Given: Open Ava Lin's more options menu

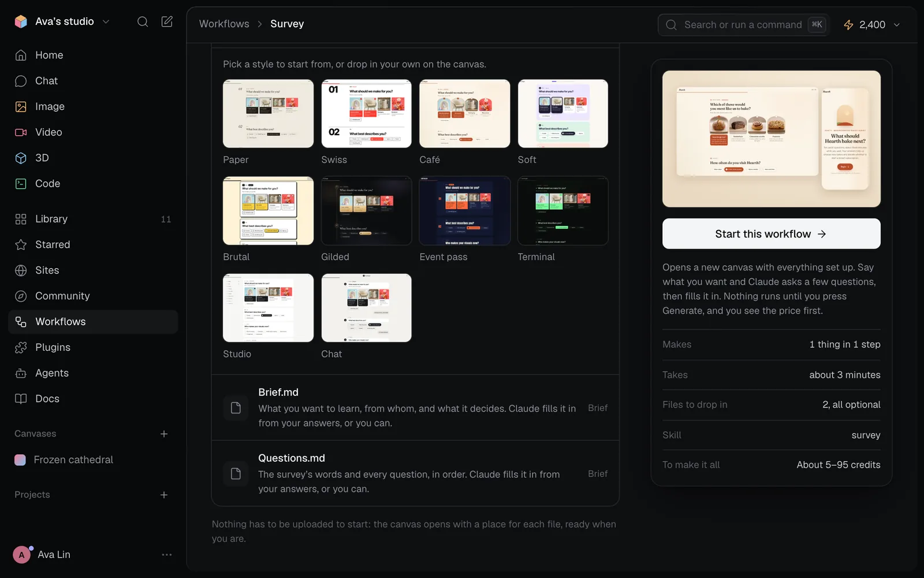Looking at the screenshot, I should pyautogui.click(x=167, y=555).
